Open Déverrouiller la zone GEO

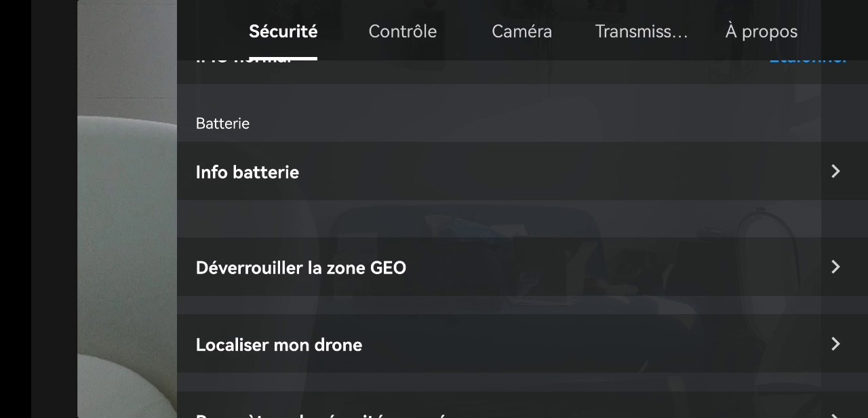522,267
